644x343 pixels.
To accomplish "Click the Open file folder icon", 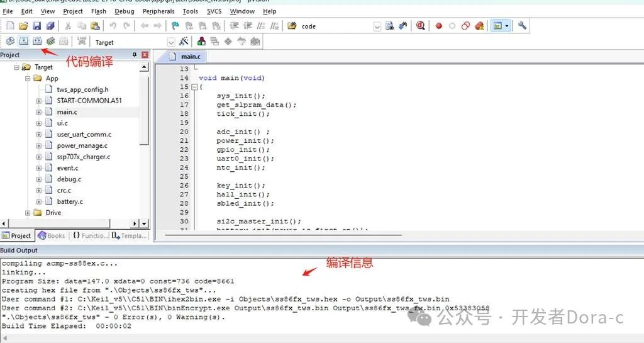I will 23,26.
